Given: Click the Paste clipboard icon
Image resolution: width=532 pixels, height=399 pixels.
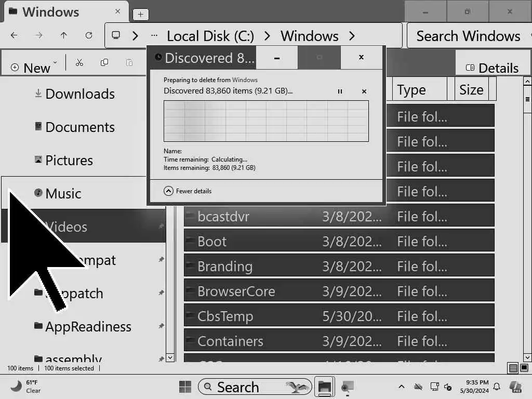Looking at the screenshot, I should (x=129, y=62).
